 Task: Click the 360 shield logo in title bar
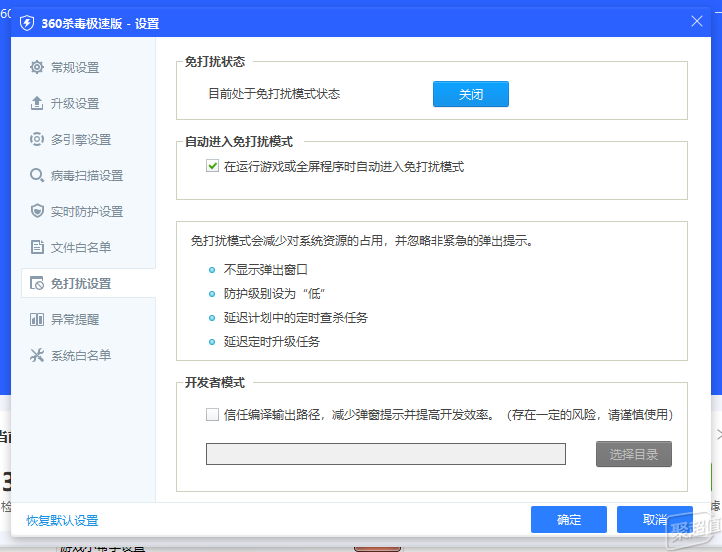27,23
